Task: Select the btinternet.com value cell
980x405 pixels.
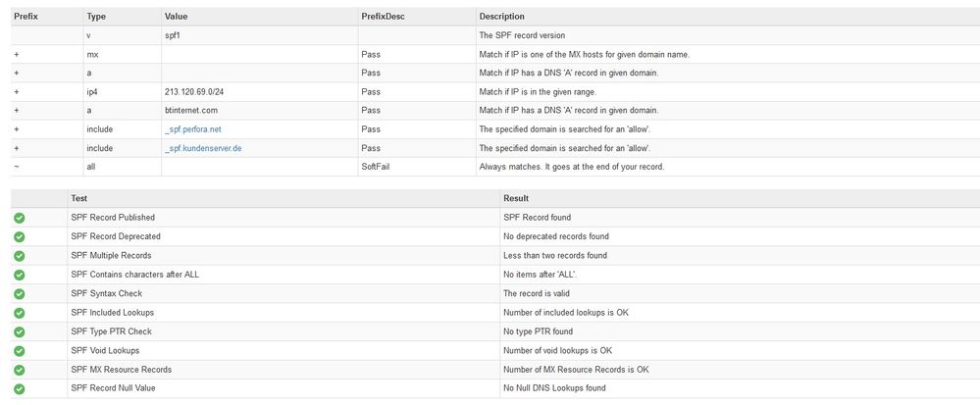Action: (x=191, y=110)
